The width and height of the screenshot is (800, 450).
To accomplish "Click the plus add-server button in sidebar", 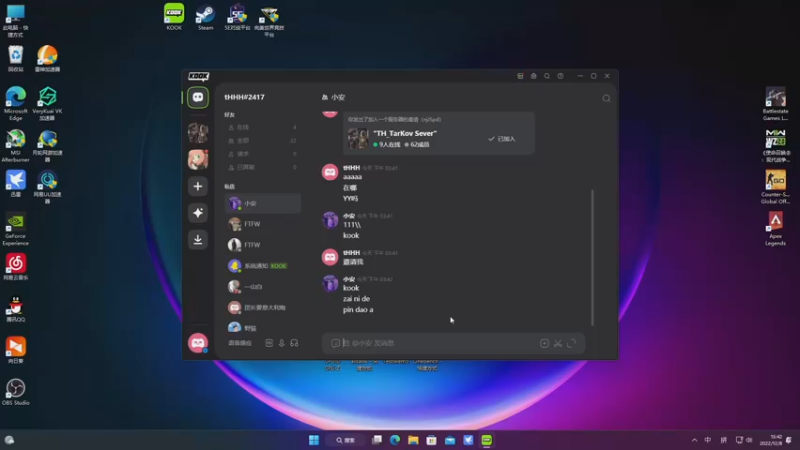I will coord(198,186).
